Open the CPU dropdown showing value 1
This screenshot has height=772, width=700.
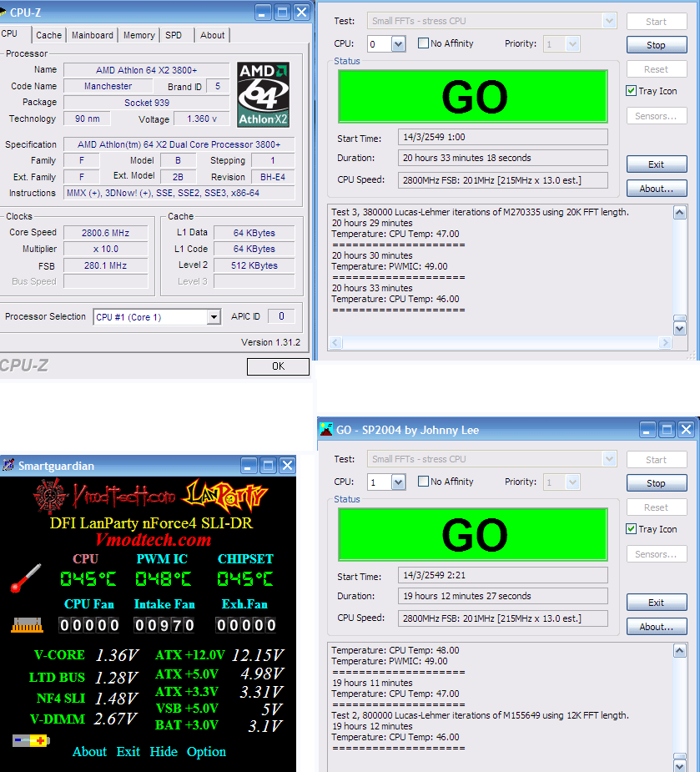pos(398,482)
